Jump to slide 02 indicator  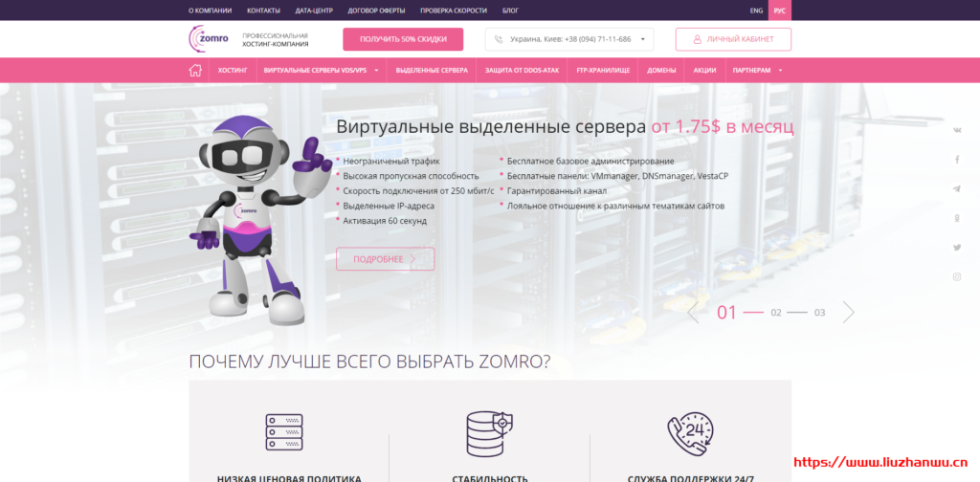click(776, 312)
